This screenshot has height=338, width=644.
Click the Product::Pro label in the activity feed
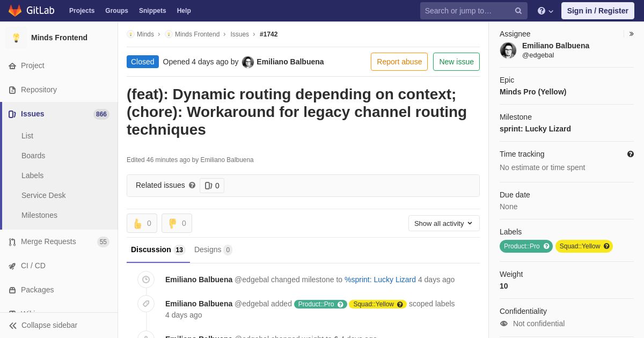(320, 304)
